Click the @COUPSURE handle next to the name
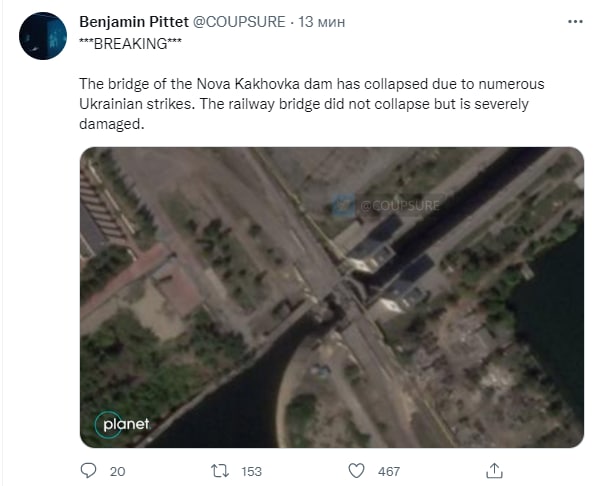Image resolution: width=601 pixels, height=486 pixels. tap(240, 20)
